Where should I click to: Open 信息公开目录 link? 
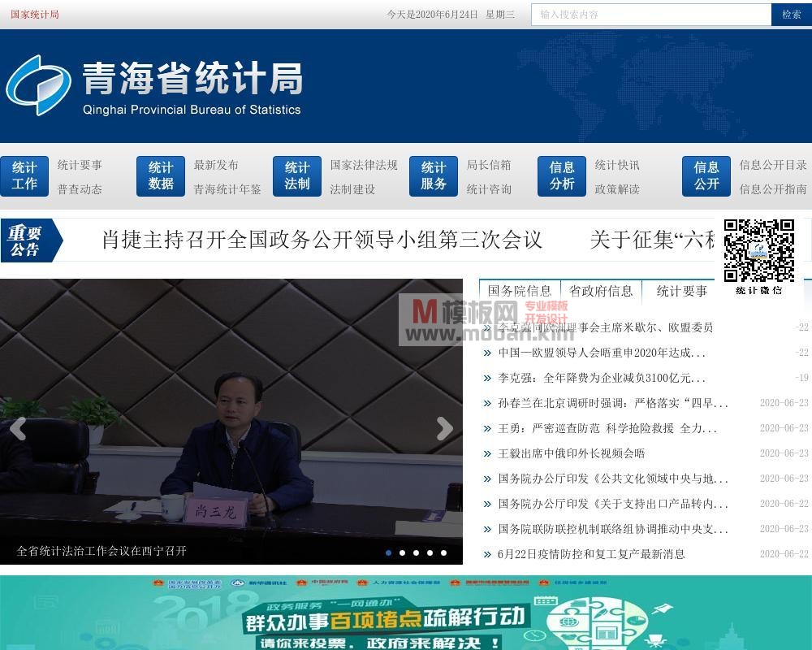click(773, 166)
